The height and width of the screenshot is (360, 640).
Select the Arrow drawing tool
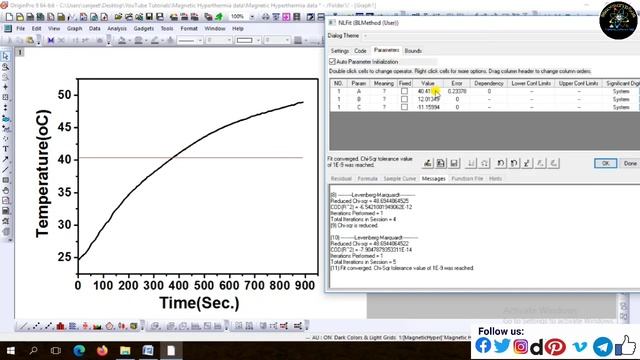5,159
